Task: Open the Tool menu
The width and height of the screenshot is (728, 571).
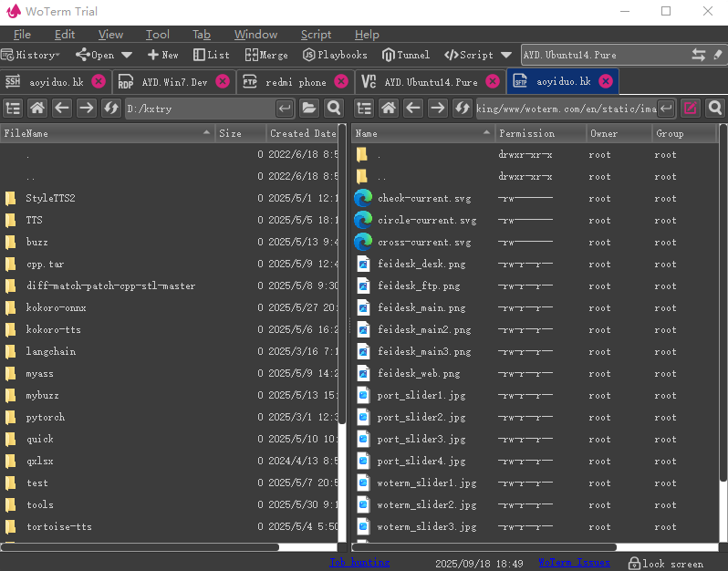Action: point(158,34)
